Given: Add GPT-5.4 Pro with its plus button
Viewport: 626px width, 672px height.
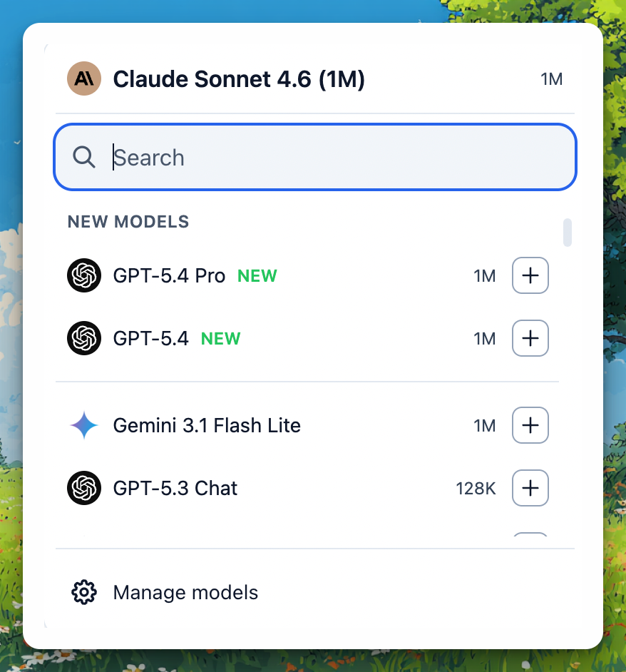Looking at the screenshot, I should tap(530, 275).
